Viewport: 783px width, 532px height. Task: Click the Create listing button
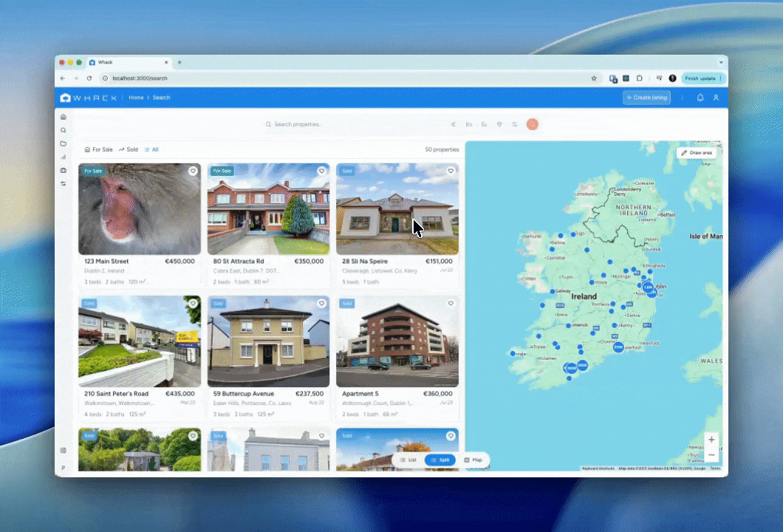point(646,98)
